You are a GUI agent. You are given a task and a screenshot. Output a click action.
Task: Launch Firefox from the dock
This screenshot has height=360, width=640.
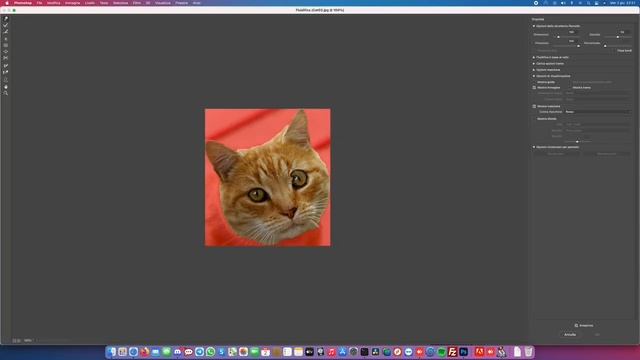pos(144,352)
